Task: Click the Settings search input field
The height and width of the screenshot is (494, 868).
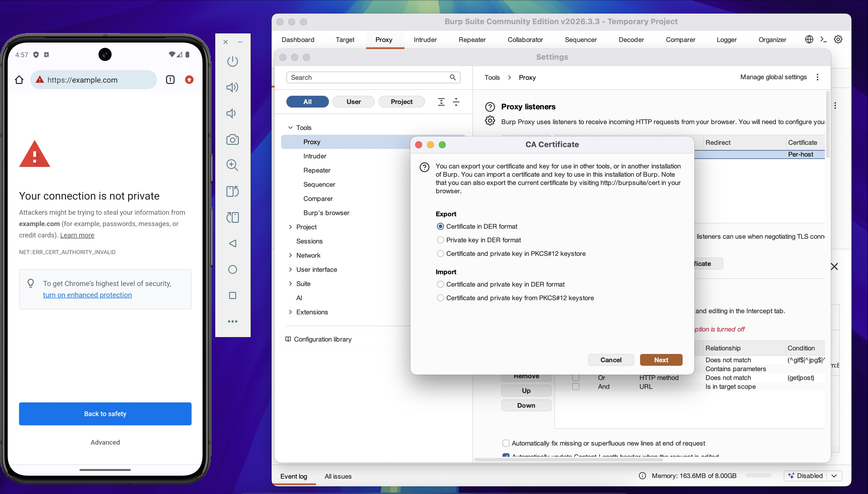Action: 373,77
